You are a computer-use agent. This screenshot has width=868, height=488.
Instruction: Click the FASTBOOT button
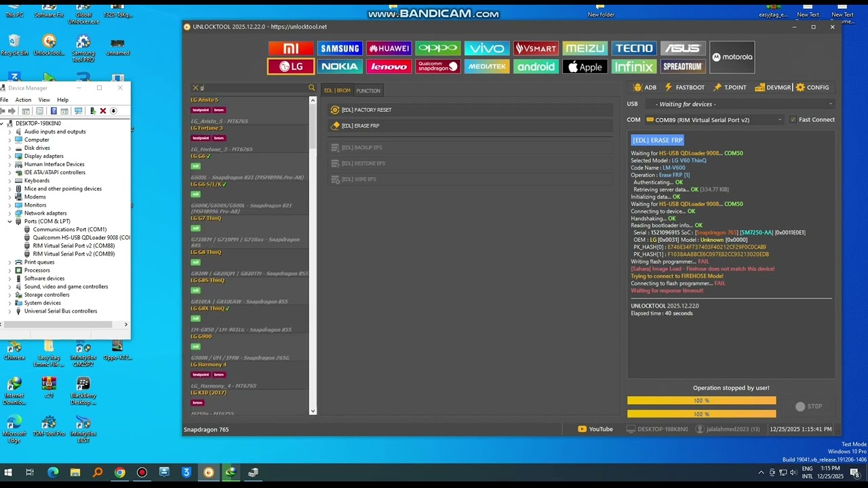click(x=685, y=87)
